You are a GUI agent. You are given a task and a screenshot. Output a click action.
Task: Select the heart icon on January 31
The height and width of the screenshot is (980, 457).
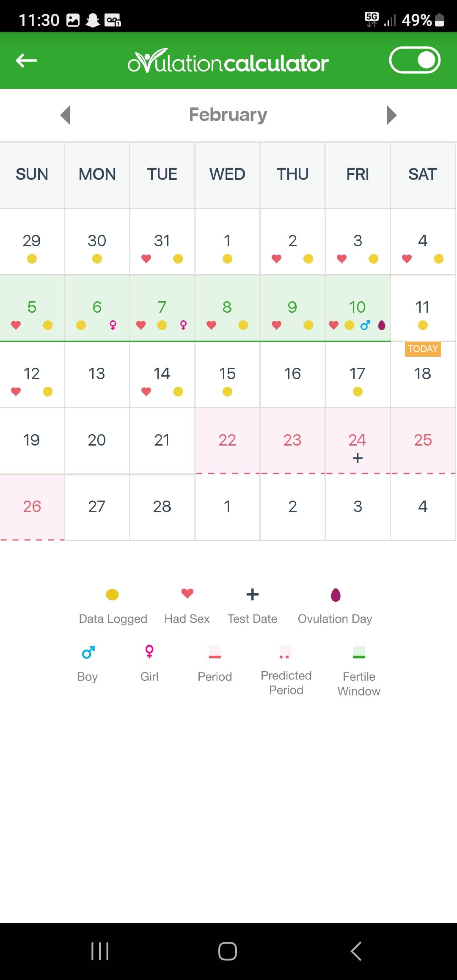click(146, 259)
